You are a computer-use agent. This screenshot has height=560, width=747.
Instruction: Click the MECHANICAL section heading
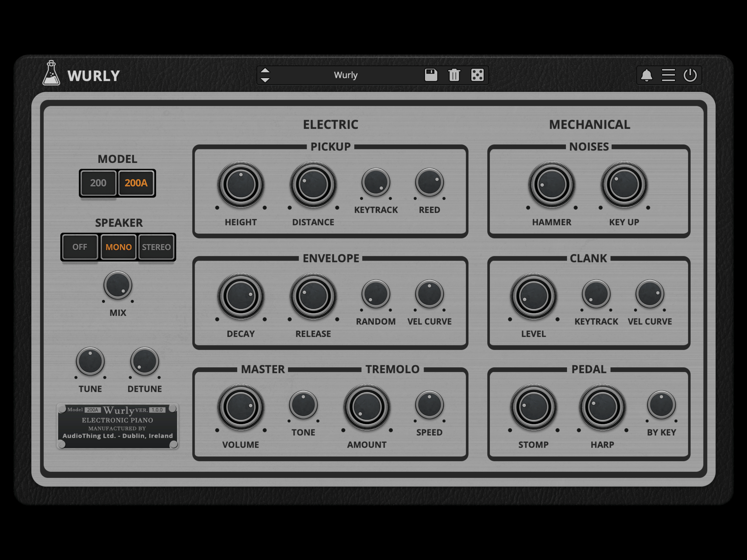click(x=589, y=125)
